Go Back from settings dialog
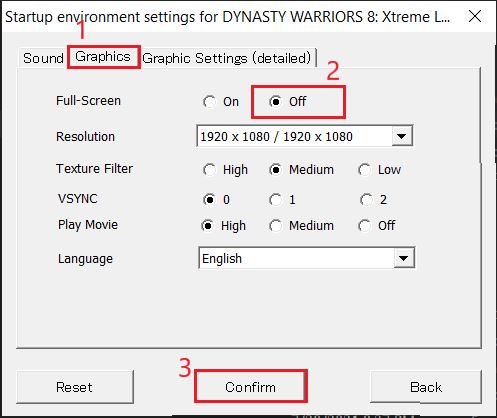 click(x=426, y=387)
